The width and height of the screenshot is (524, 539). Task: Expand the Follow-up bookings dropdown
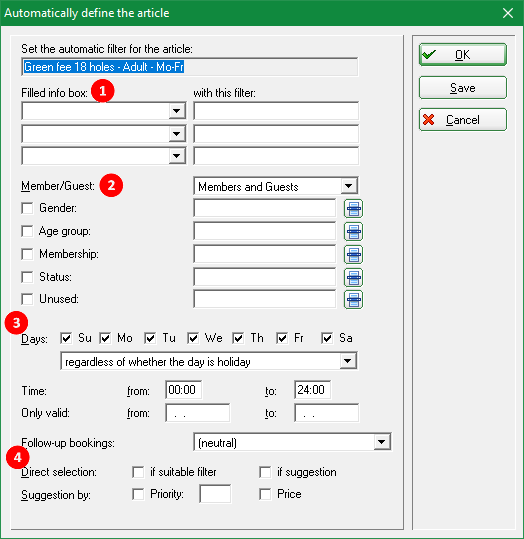click(x=382, y=442)
